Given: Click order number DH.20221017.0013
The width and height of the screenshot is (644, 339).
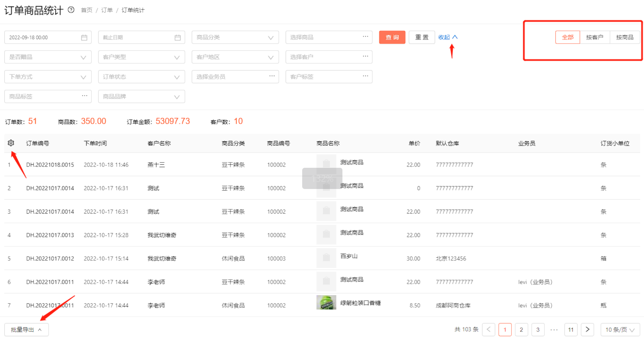Looking at the screenshot, I should [x=50, y=235].
